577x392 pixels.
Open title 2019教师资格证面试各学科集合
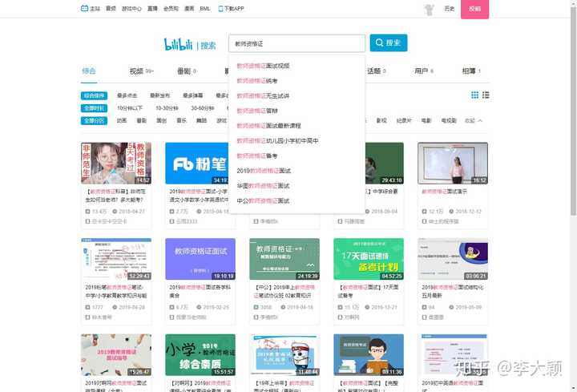pos(200,291)
